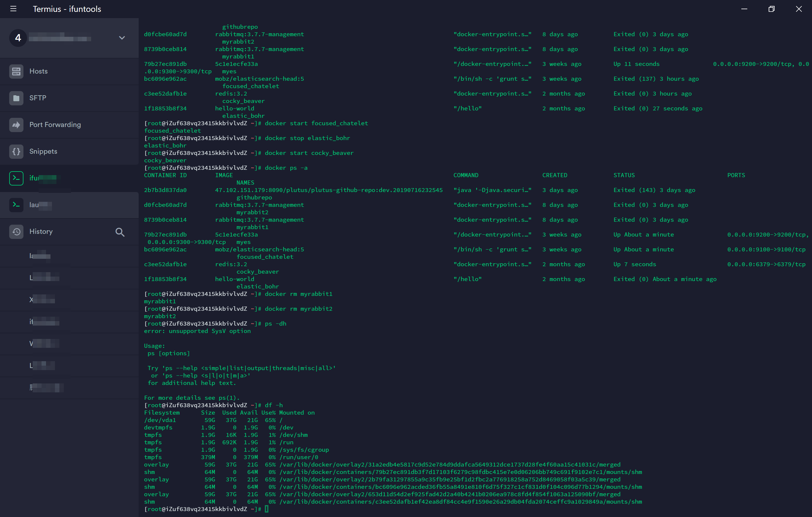
Task: Click the active green terminal session icon
Action: click(x=16, y=178)
